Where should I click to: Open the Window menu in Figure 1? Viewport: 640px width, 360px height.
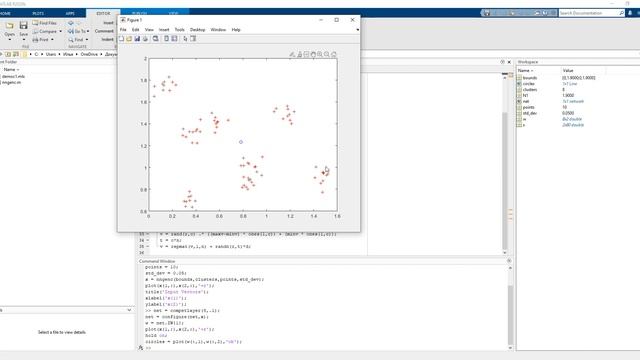coord(218,30)
